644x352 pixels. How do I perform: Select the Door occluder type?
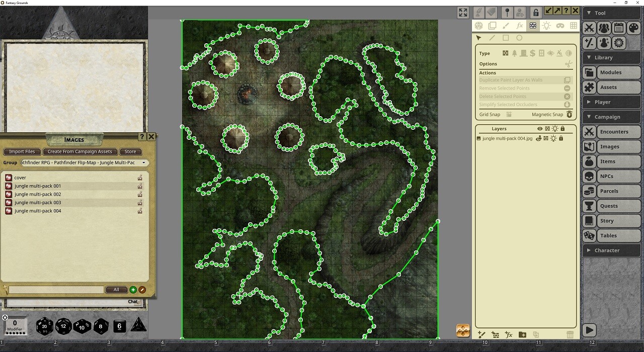point(524,53)
